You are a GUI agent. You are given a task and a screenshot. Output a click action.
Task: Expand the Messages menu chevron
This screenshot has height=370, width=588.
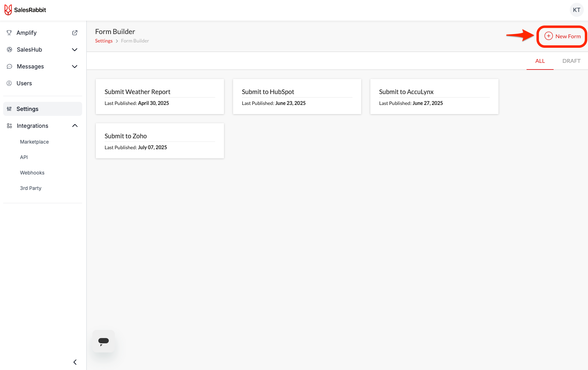(74, 66)
